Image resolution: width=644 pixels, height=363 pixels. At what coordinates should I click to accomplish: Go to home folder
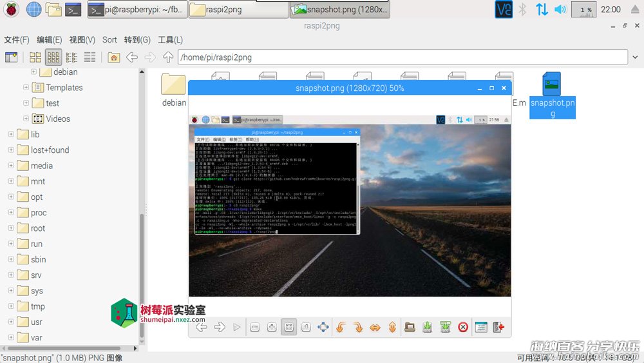click(x=114, y=57)
